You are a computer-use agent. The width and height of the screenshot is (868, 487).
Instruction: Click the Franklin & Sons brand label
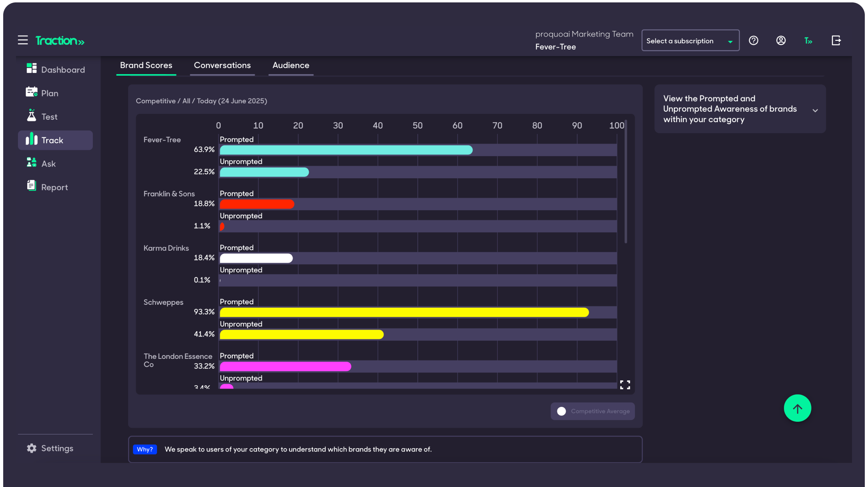point(169,194)
